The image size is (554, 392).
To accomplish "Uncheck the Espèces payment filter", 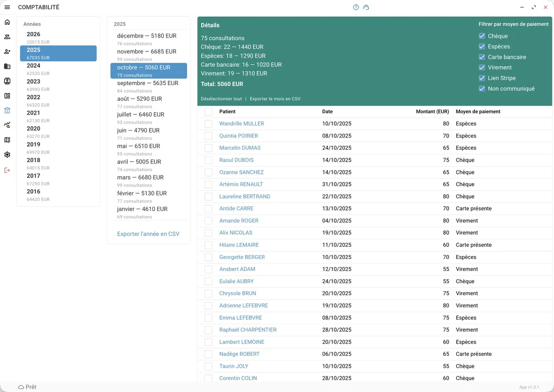I will pos(482,46).
